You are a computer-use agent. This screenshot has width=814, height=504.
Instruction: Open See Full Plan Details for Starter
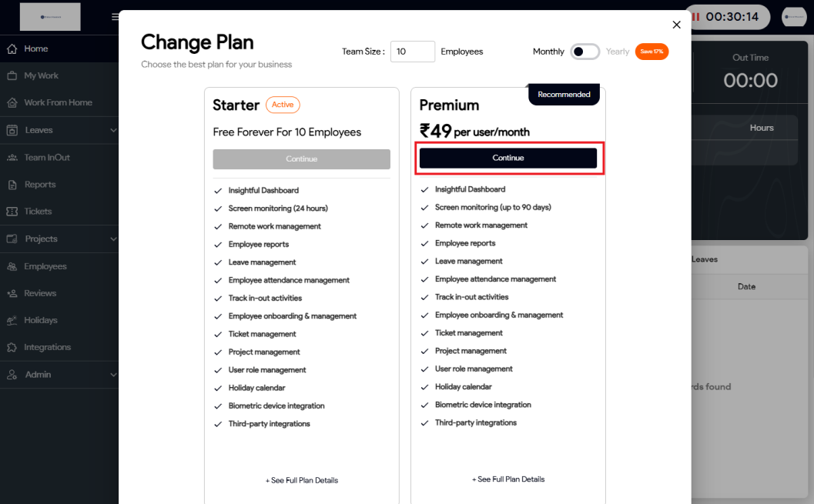302,480
